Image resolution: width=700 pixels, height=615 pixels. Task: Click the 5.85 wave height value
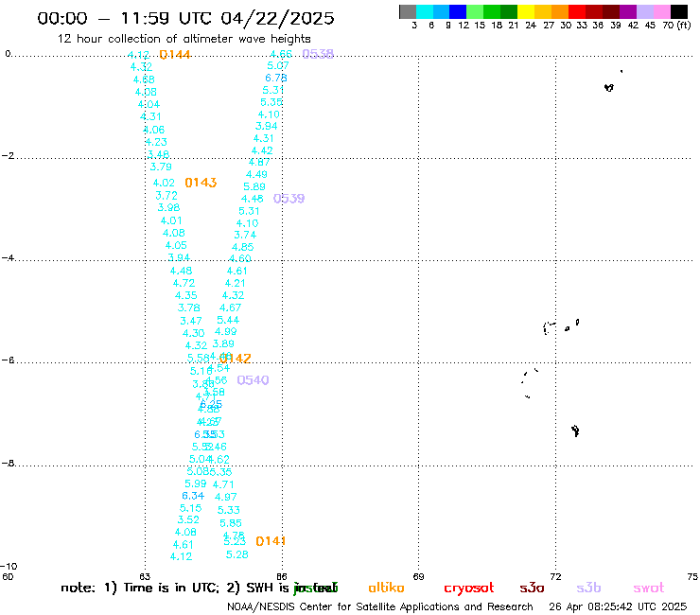(x=231, y=523)
